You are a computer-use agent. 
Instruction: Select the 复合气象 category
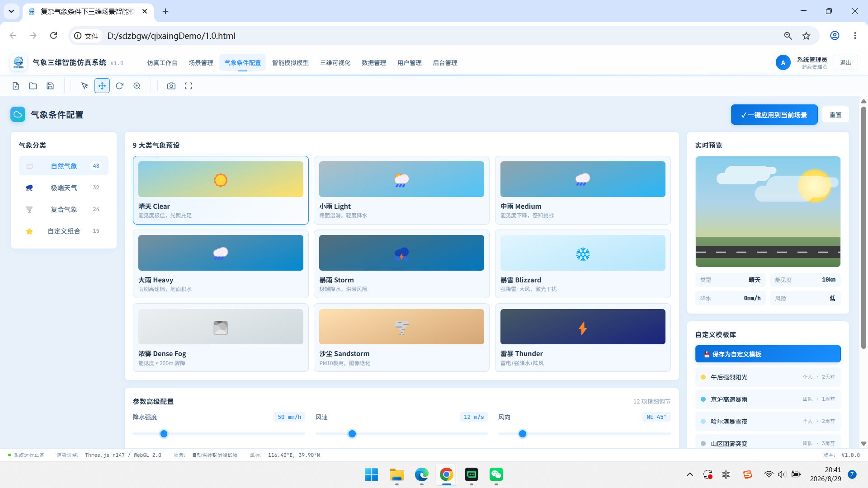pos(64,209)
